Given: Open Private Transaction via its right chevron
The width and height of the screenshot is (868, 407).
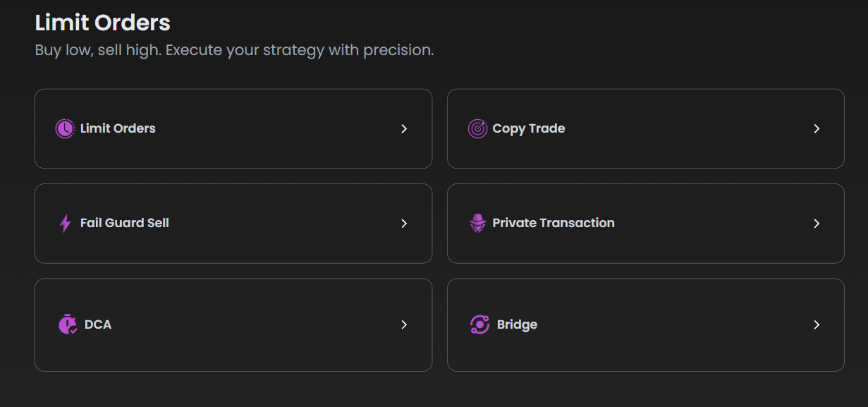Looking at the screenshot, I should coord(817,224).
